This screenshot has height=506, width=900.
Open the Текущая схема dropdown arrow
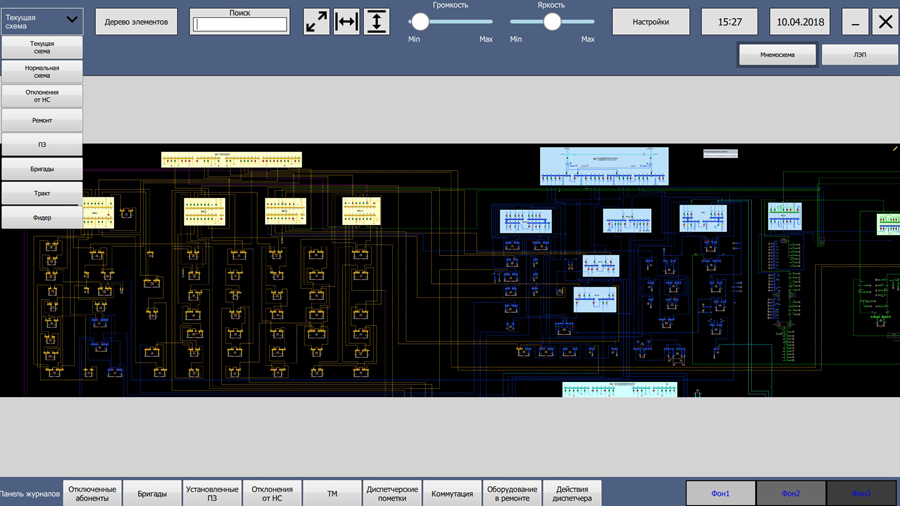point(72,20)
